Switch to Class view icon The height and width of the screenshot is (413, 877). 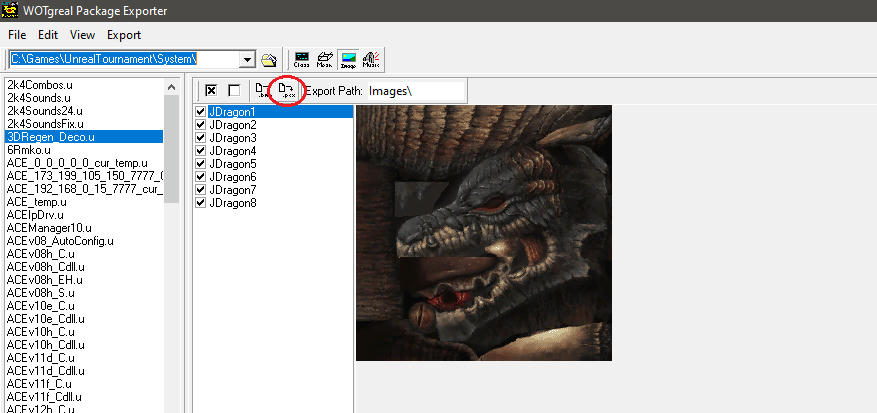coord(301,60)
